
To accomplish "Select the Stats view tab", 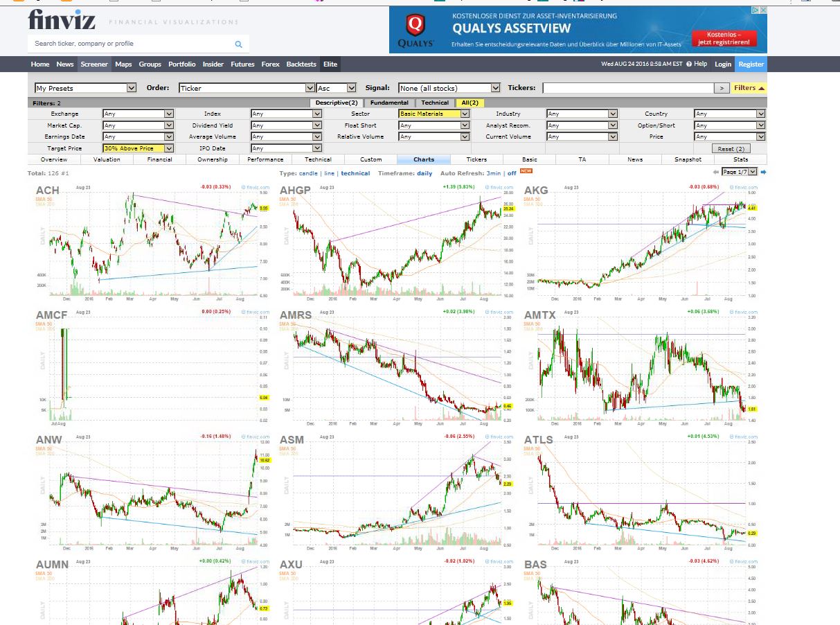I will [x=740, y=159].
